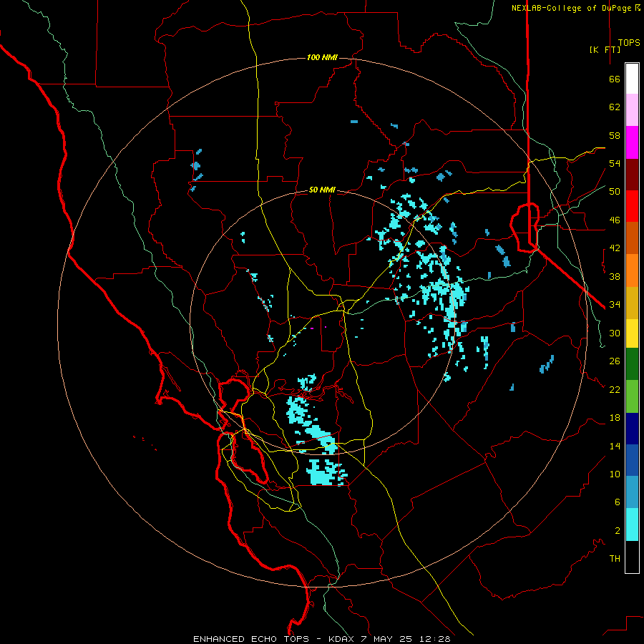Screen dimensions: 644x644
Task: Click the legend value 34
Action: [x=615, y=305]
